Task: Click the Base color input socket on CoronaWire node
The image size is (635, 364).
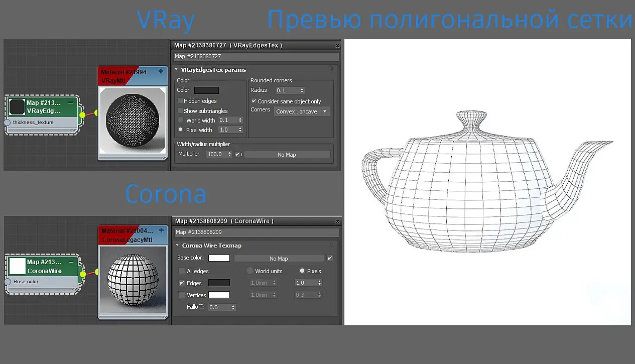Action: tap(8, 282)
